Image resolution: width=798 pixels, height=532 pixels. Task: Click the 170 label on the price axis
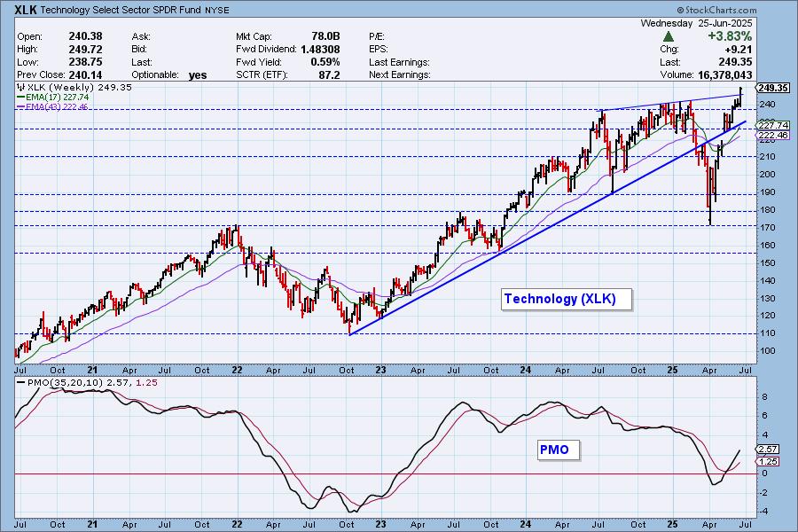(767, 228)
